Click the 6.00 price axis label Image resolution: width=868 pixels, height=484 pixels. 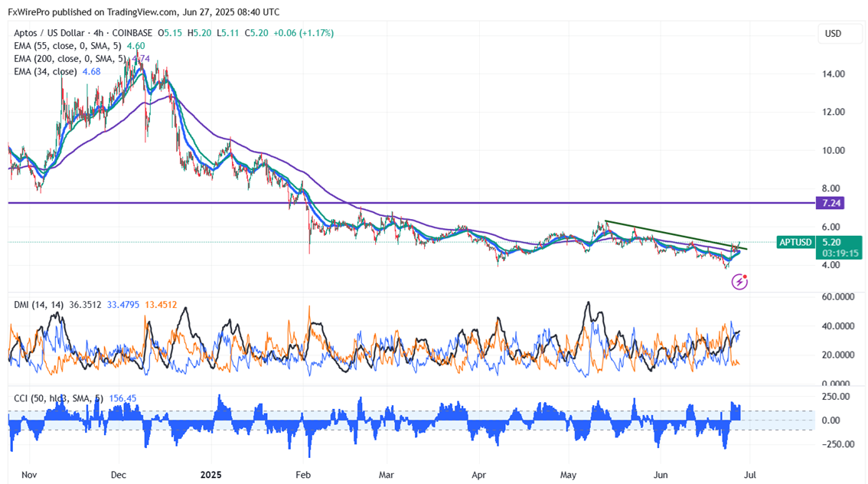pyautogui.click(x=831, y=227)
